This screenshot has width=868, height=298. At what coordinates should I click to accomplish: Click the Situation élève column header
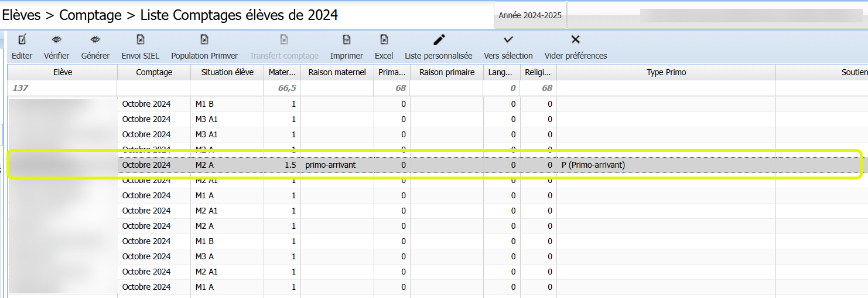pyautogui.click(x=227, y=73)
